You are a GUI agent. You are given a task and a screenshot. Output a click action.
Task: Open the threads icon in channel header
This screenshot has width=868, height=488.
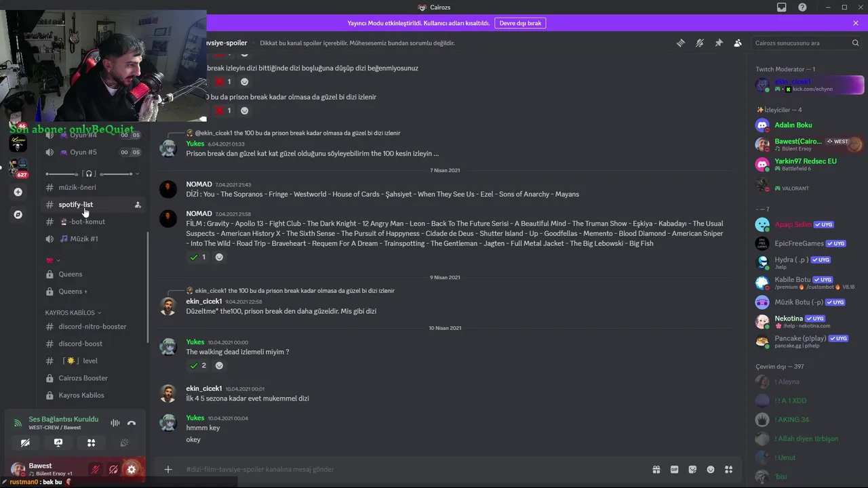(680, 43)
